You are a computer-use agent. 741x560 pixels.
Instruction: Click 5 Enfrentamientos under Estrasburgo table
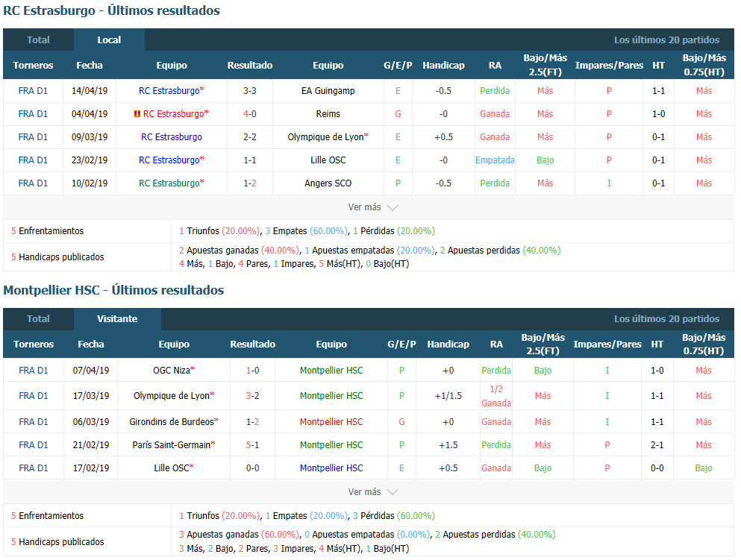(47, 231)
